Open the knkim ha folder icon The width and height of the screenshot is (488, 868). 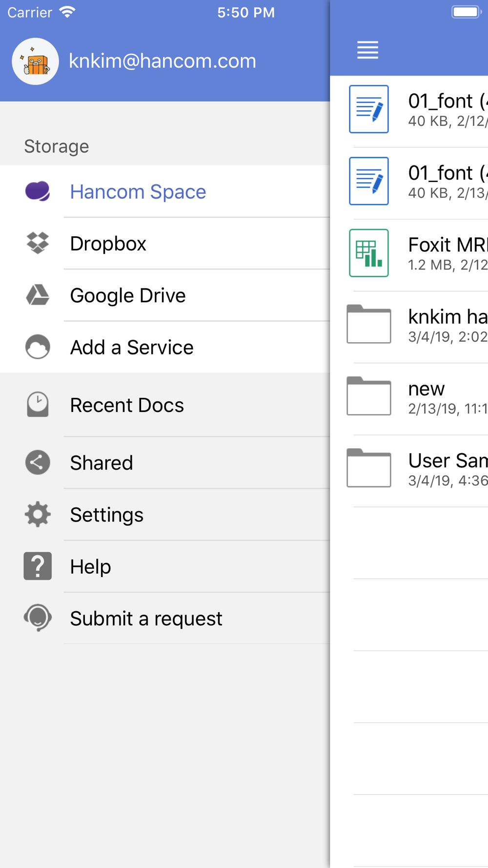[369, 324]
